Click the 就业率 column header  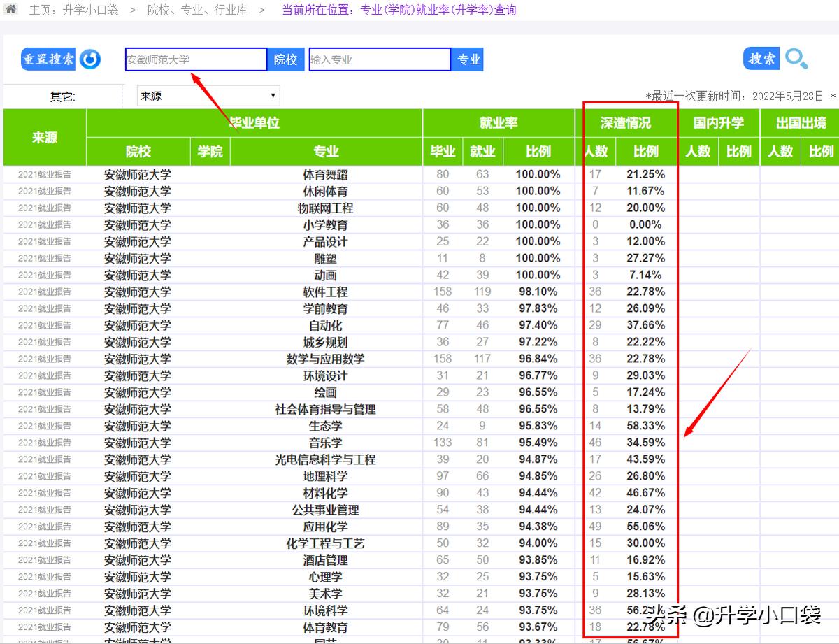click(498, 123)
